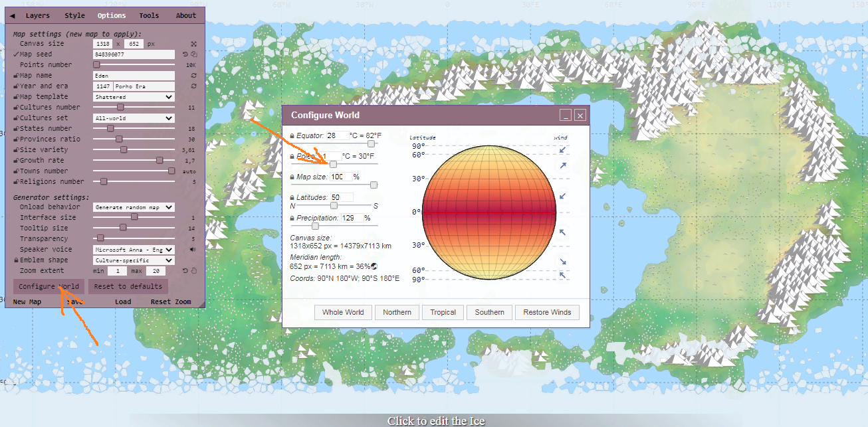
Task: Change the wind arrow near the equator
Action: pyautogui.click(x=563, y=197)
